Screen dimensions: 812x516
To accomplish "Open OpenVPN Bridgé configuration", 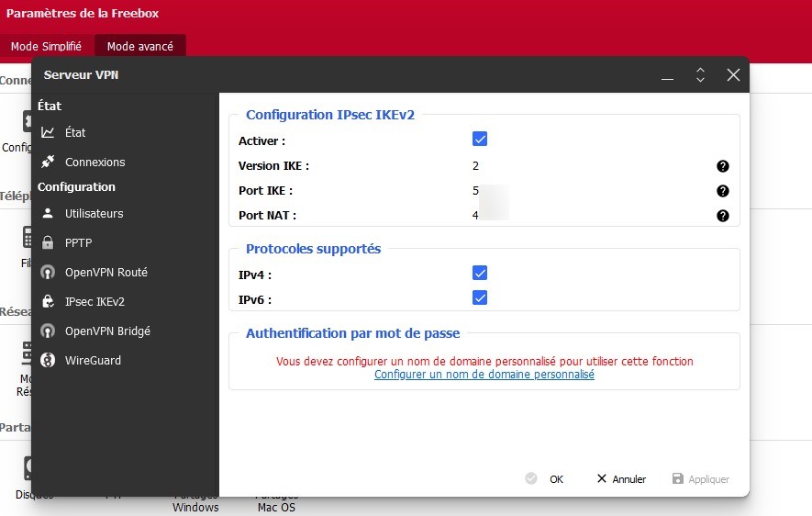I will (x=125, y=331).
